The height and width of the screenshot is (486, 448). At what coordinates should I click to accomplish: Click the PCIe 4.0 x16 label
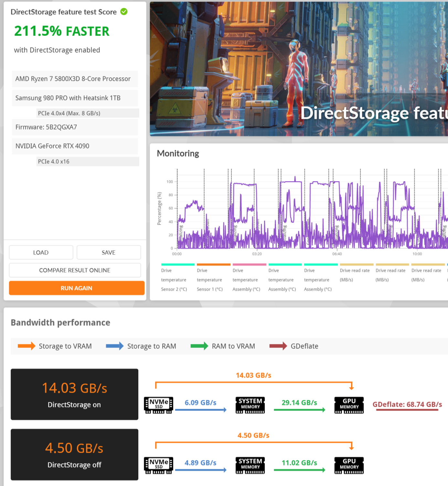pos(54,162)
